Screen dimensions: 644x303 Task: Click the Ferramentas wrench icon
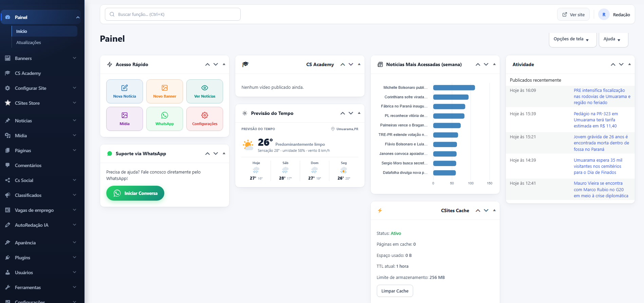[x=7, y=287]
